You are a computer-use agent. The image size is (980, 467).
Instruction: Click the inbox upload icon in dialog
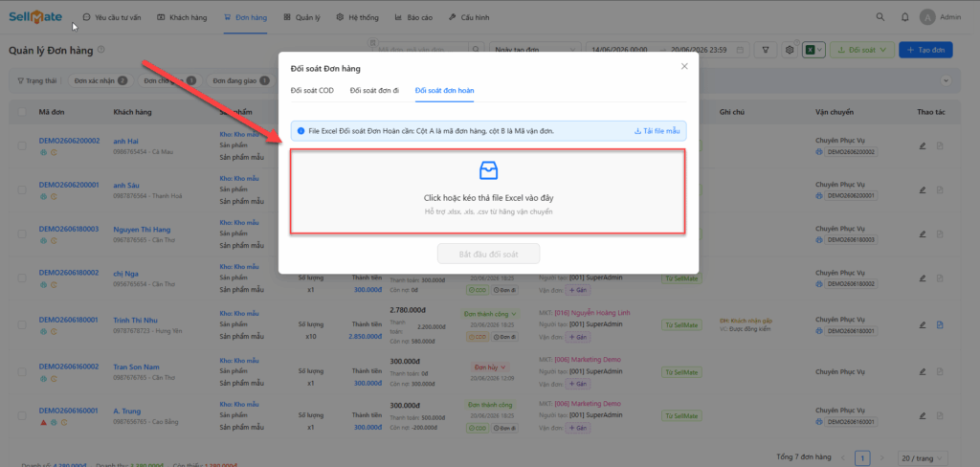(x=488, y=170)
